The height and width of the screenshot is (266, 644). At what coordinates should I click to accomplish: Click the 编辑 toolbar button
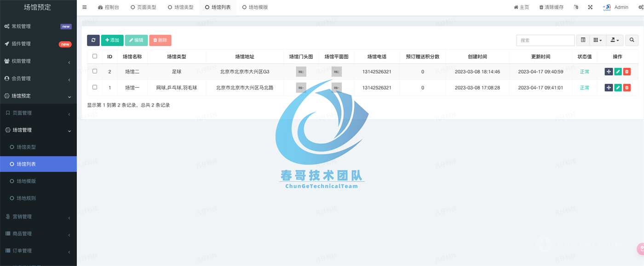click(x=136, y=40)
